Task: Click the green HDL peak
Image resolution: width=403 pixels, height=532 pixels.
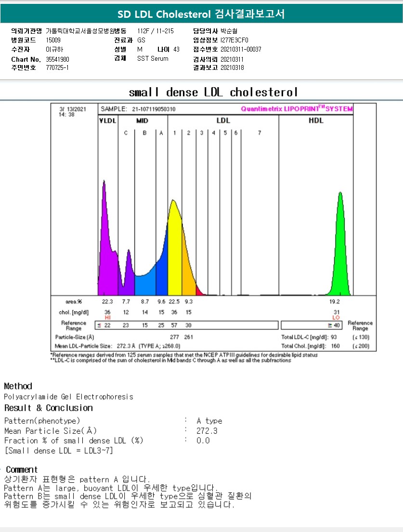Action: click(340, 258)
